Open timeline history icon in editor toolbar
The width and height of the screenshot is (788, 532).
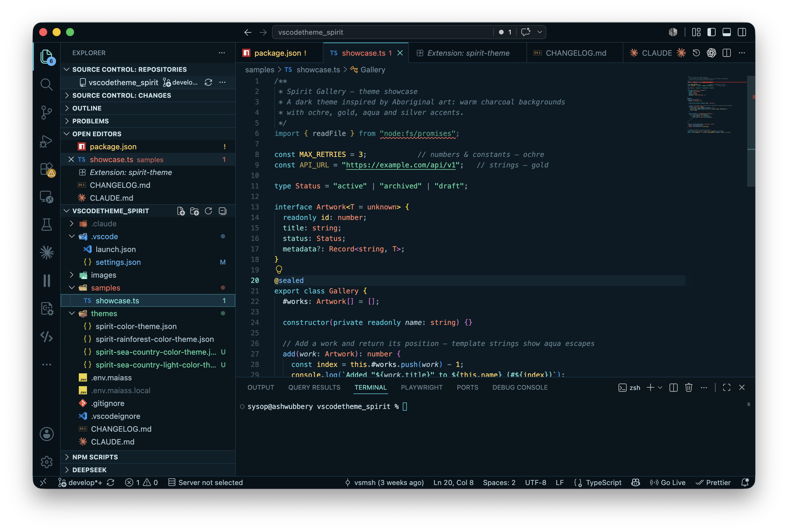[x=696, y=53]
